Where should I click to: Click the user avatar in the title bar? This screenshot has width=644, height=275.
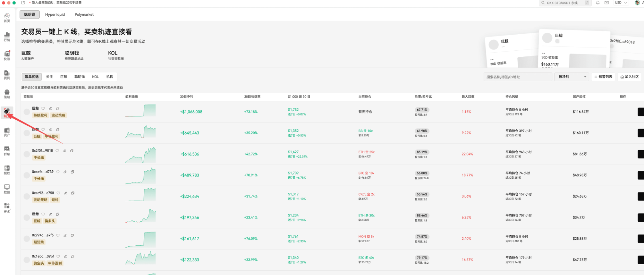[x=637, y=3]
